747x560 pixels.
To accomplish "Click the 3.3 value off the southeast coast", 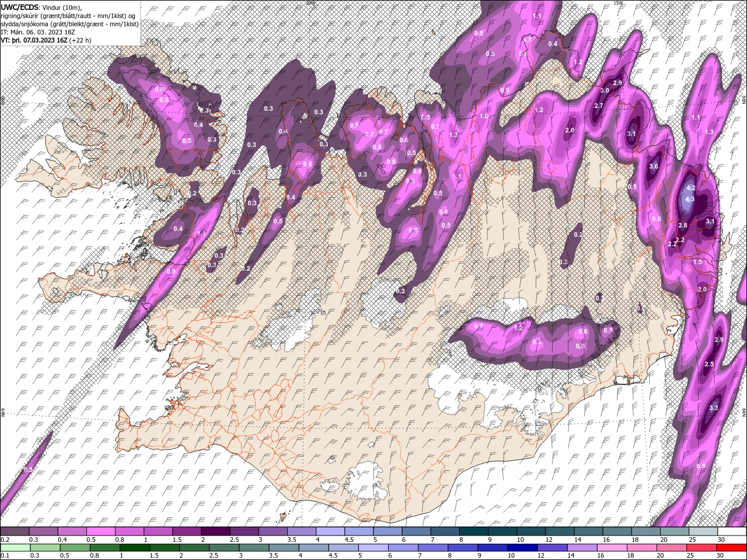I will [x=713, y=408].
